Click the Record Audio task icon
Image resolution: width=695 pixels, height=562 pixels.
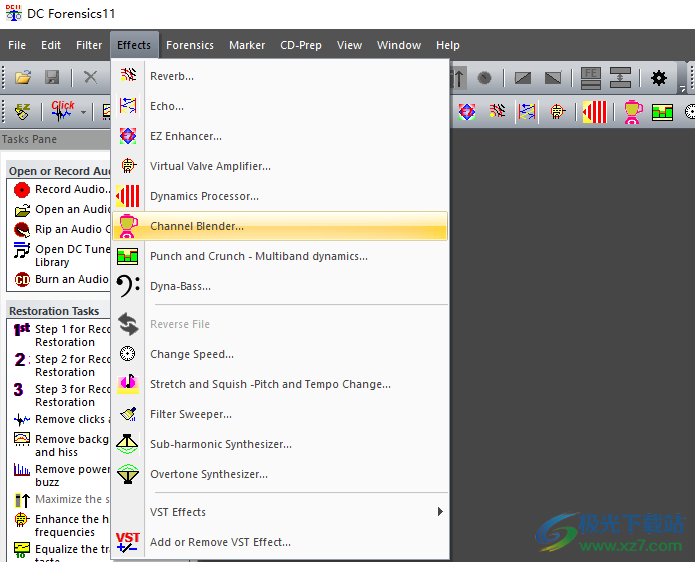[x=22, y=189]
